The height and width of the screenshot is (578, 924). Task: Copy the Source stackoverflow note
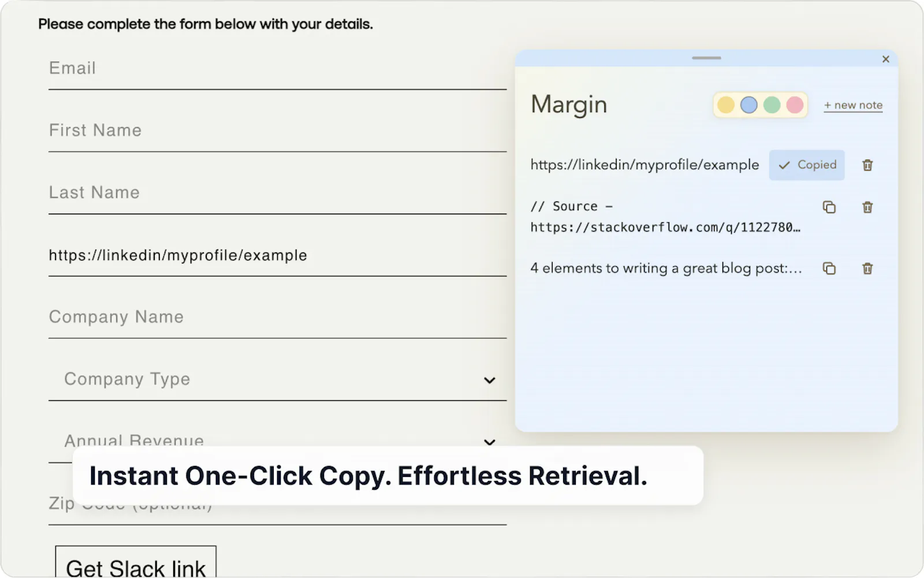(x=829, y=207)
